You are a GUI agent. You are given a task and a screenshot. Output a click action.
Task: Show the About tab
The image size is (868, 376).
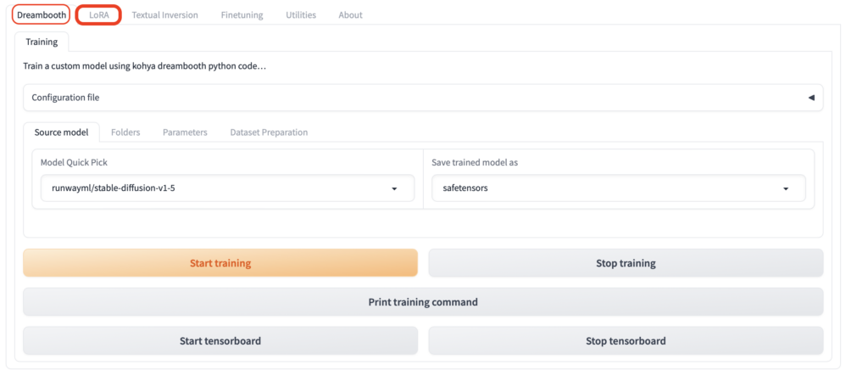pos(350,15)
